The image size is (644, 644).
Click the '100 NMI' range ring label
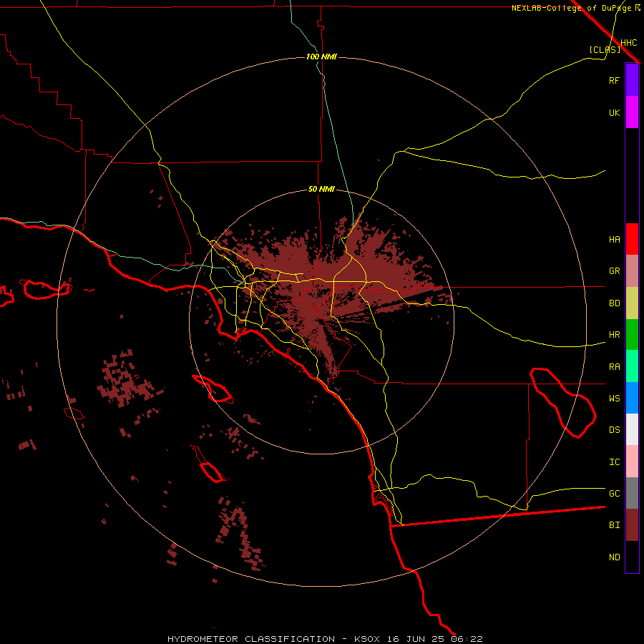[x=321, y=57]
